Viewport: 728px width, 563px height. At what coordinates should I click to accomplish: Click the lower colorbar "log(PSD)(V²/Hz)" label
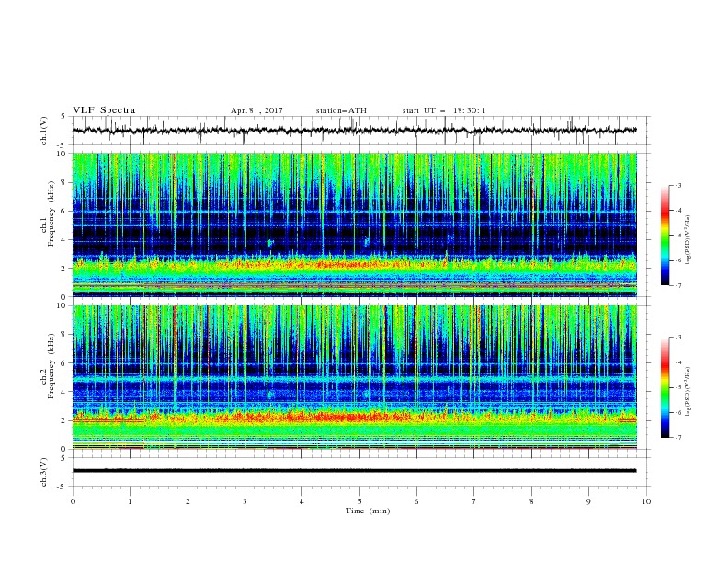[688, 391]
